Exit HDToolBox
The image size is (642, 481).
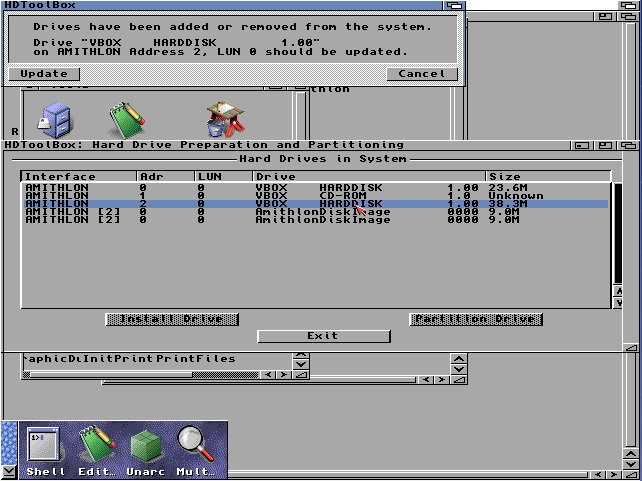point(323,336)
